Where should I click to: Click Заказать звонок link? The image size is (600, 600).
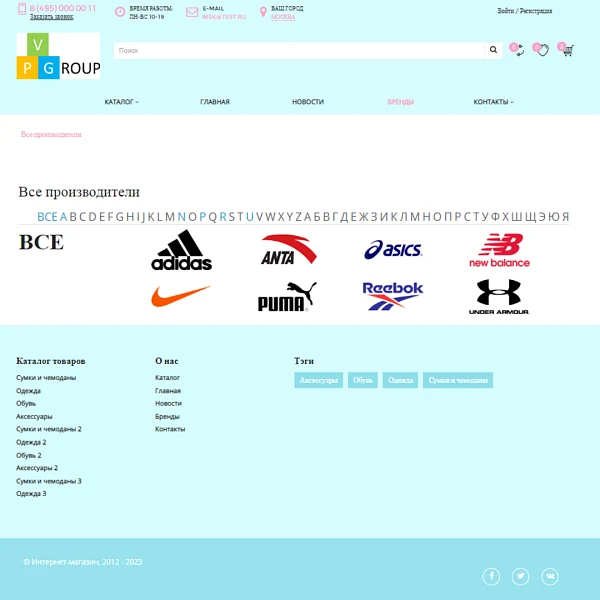[52, 17]
